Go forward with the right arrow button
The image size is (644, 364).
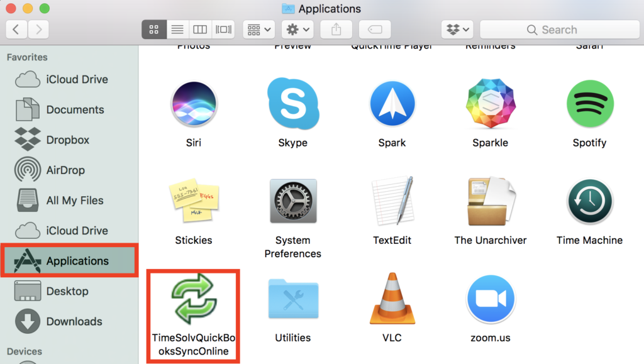pyautogui.click(x=38, y=30)
